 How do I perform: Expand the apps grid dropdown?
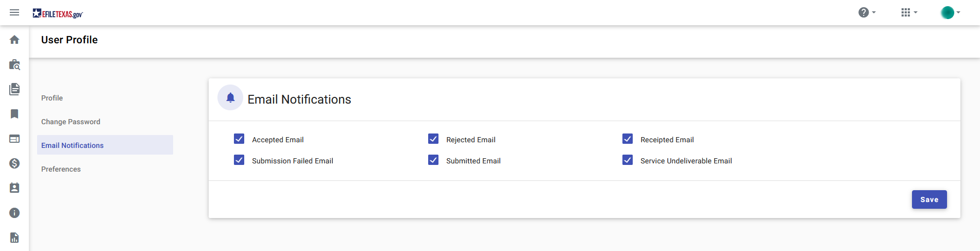click(x=909, y=12)
